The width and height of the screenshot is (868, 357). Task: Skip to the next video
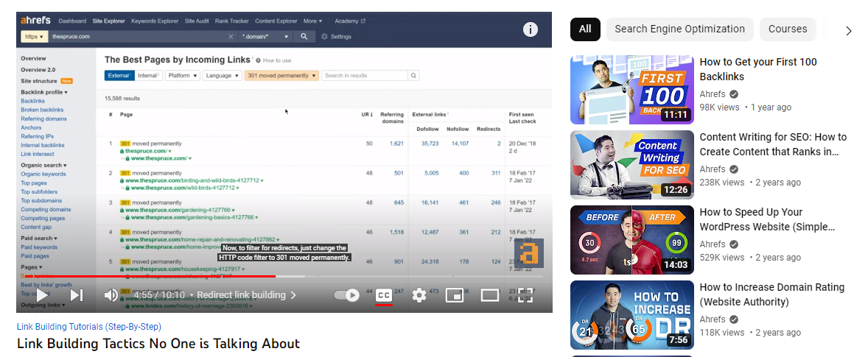(x=77, y=296)
